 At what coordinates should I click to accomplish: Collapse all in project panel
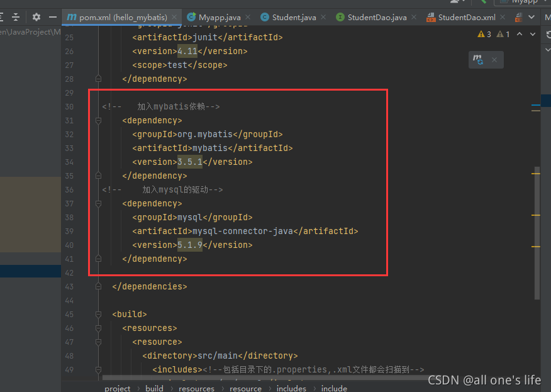[16, 17]
